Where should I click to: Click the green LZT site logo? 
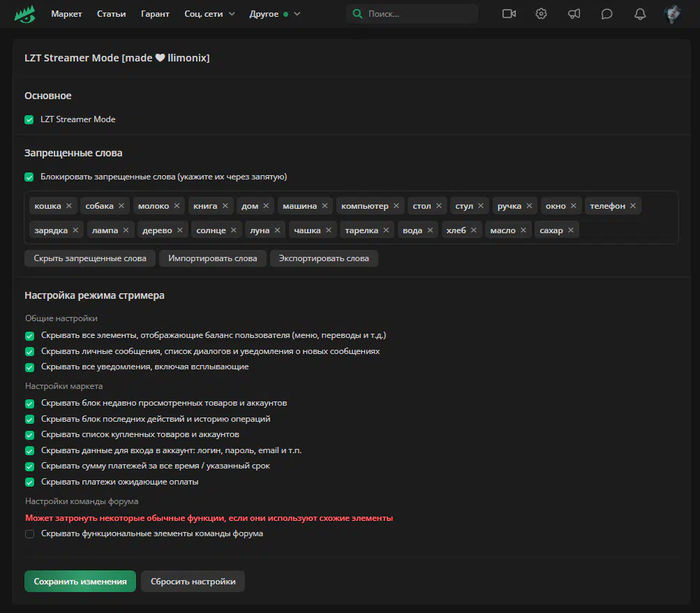(24, 14)
